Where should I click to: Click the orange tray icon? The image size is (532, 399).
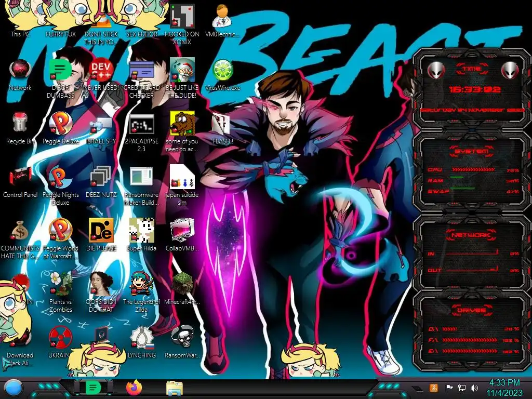[x=433, y=388]
